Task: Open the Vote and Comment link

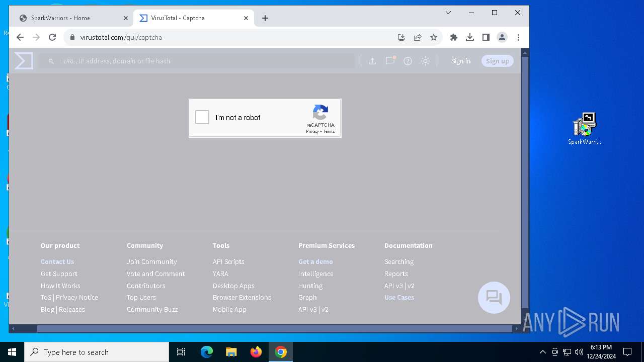Action: point(156,274)
